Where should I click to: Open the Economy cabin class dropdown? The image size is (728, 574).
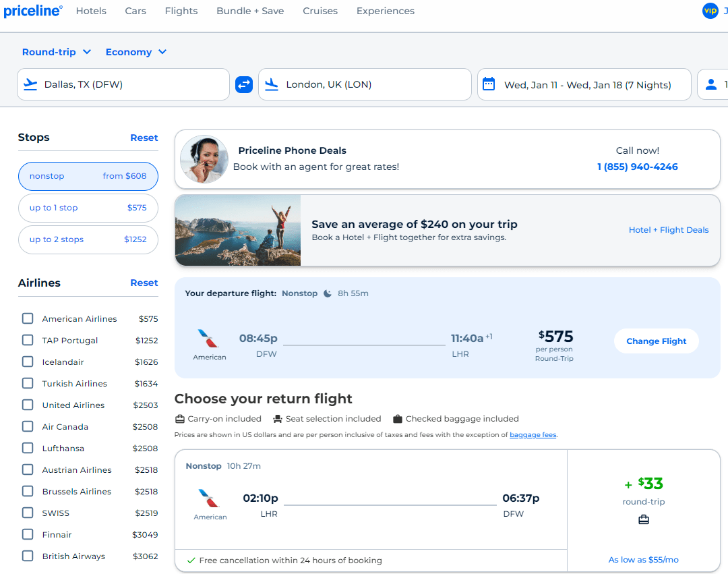pyautogui.click(x=136, y=51)
